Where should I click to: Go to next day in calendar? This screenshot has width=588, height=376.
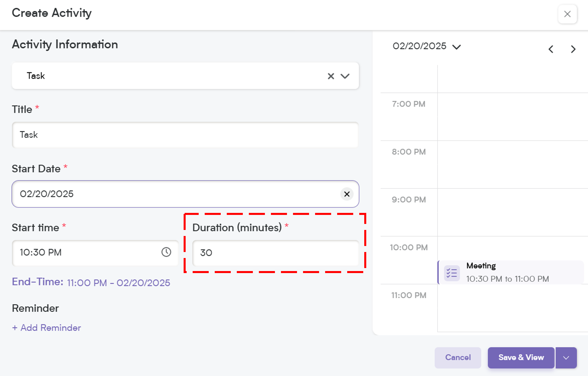pos(573,49)
